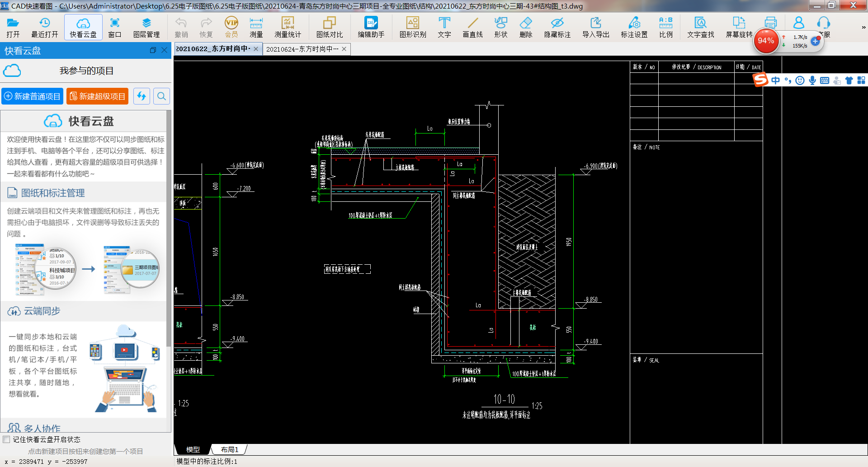
Task: Click the cloud icon beside 我参与的项目
Action: coord(12,71)
